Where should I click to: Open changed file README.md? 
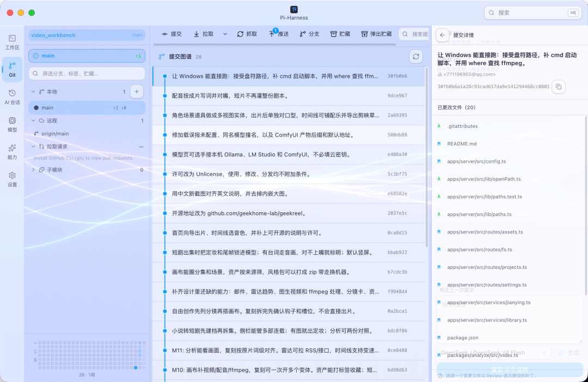point(508,144)
